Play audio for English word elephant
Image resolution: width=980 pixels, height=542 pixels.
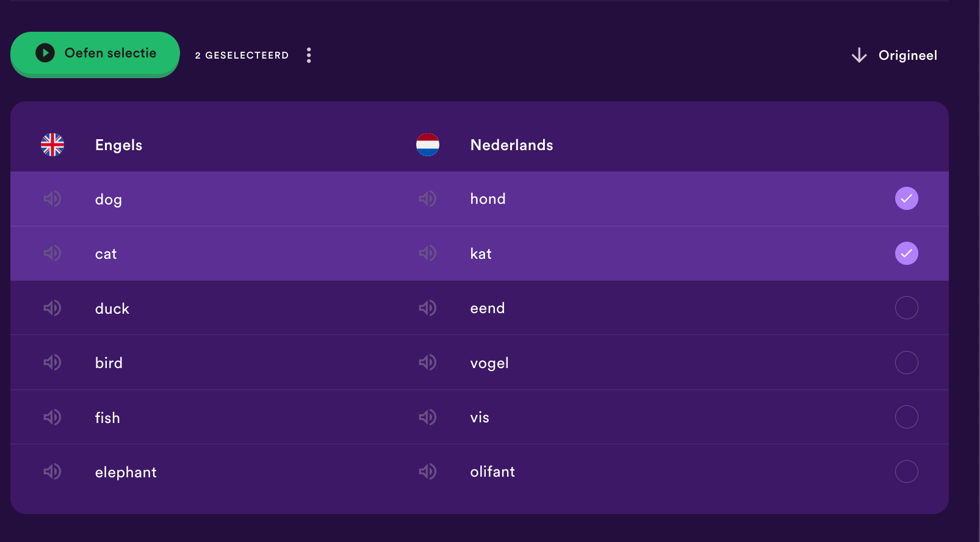[52, 471]
